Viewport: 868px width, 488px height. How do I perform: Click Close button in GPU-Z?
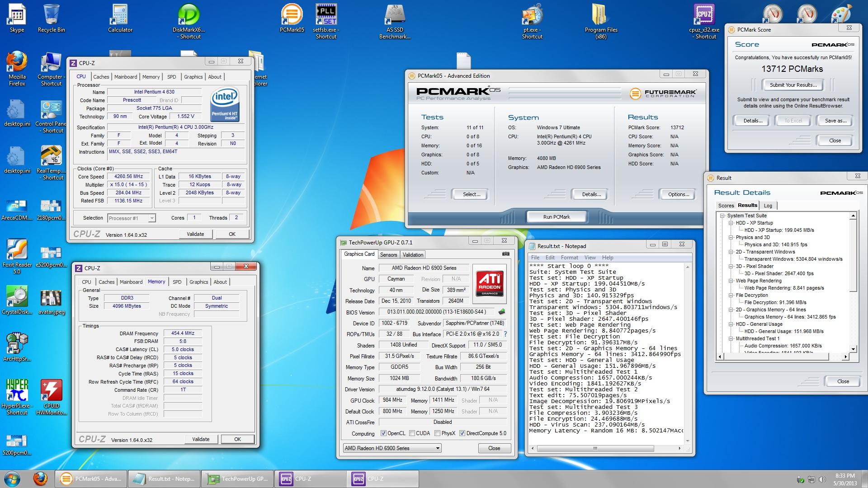tap(494, 448)
